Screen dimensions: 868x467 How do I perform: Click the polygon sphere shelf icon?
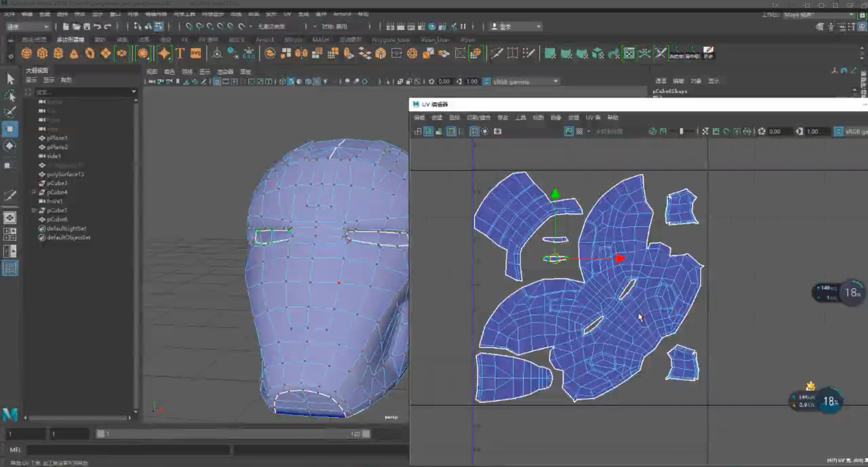tap(27, 53)
